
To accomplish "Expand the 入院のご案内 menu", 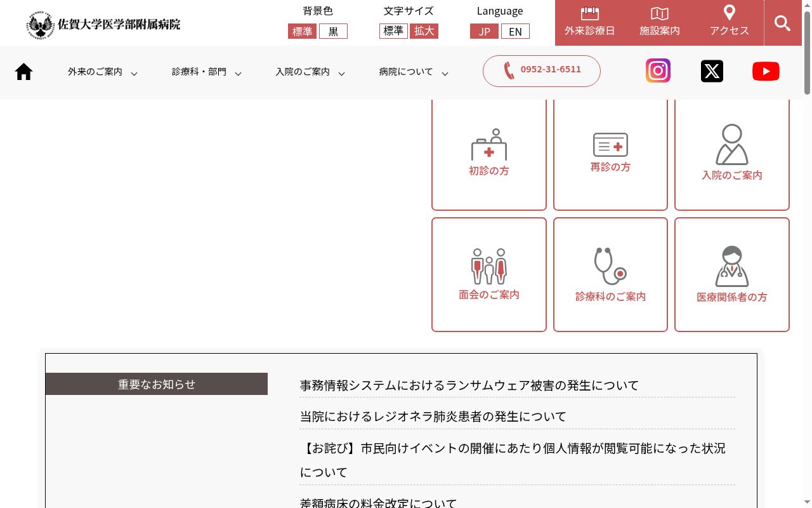I will [310, 72].
